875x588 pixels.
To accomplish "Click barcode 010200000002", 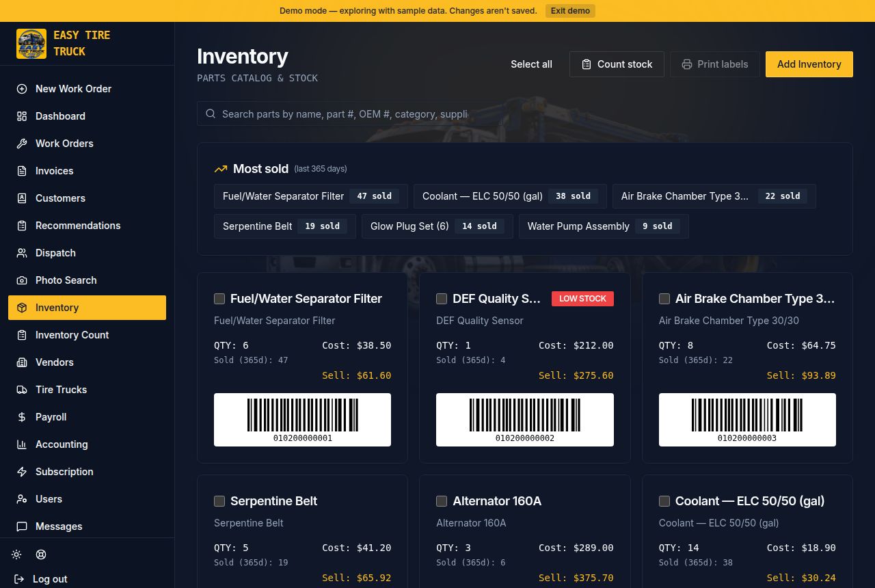I will click(525, 420).
